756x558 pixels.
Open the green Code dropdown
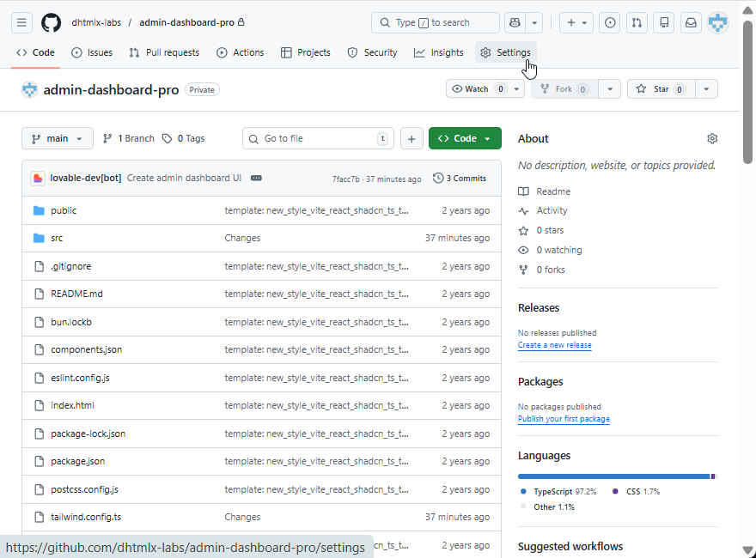[x=465, y=138]
